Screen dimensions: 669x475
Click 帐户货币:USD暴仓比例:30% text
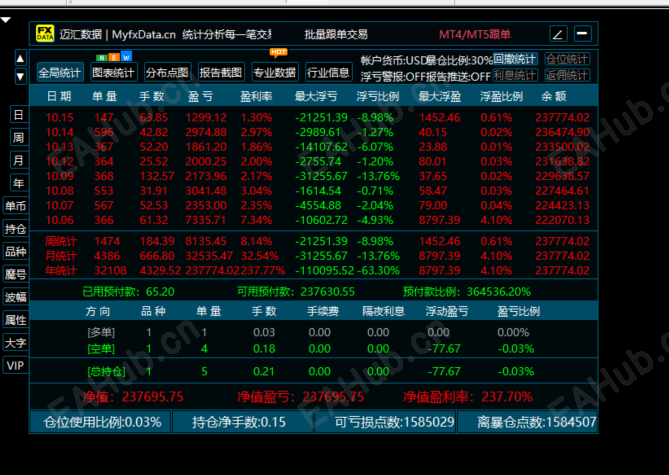tap(426, 61)
